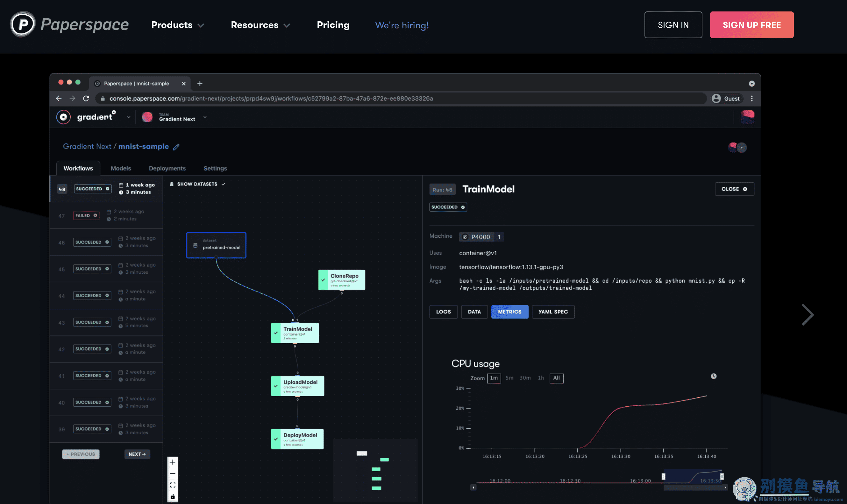Show the Logs tab for TrainModel
The image size is (847, 504).
[x=444, y=312]
